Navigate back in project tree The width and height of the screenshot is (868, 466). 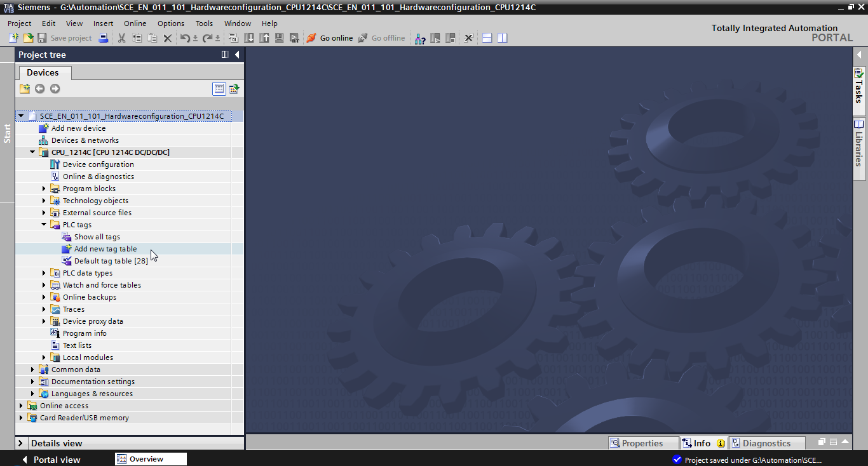coord(40,89)
